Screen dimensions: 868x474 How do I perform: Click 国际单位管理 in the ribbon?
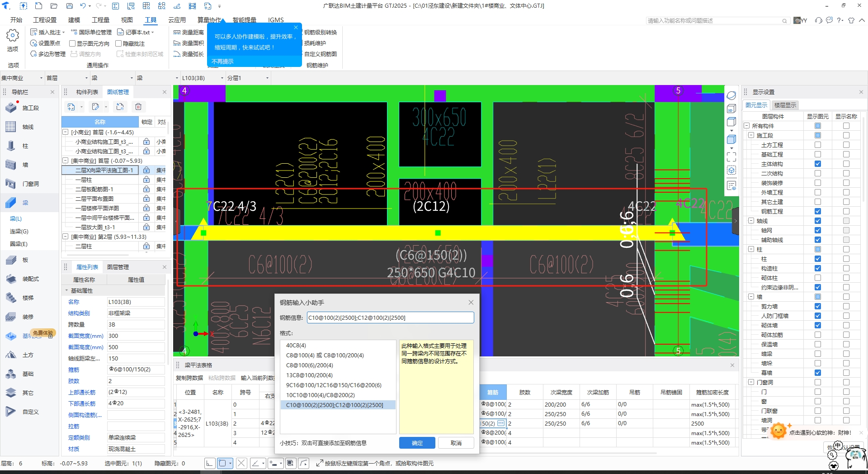point(91,33)
